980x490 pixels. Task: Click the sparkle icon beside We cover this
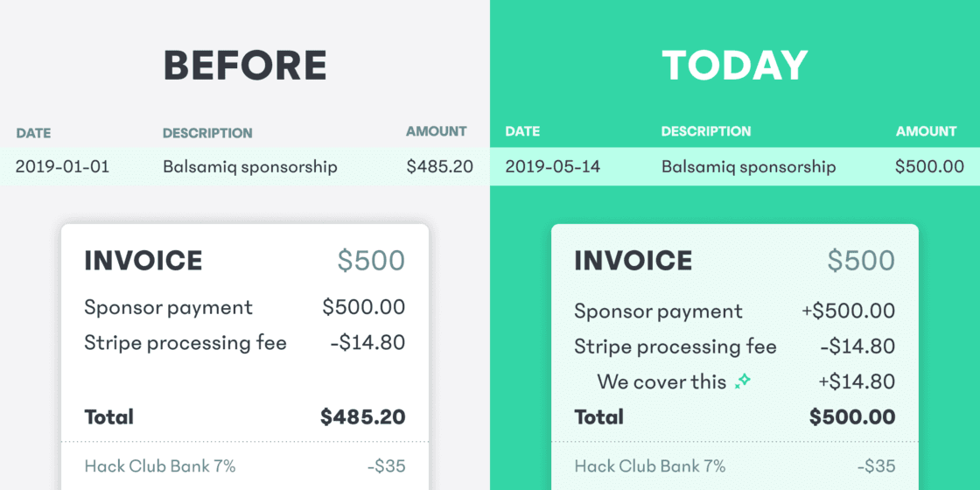[743, 381]
